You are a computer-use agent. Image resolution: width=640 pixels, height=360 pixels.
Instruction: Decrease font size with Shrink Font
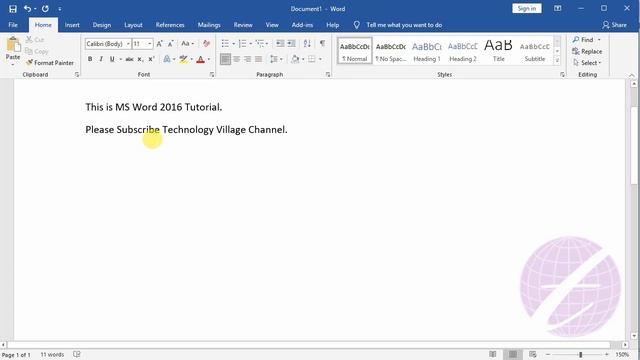[171, 44]
